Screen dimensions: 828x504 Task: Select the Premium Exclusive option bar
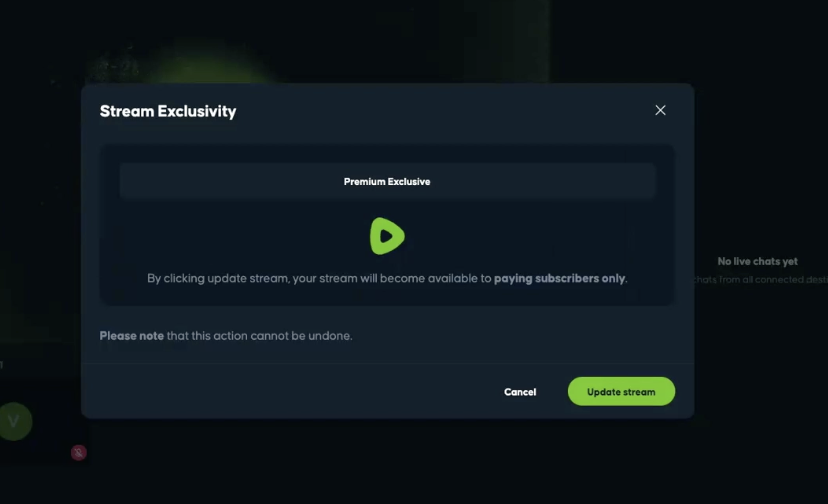387,181
